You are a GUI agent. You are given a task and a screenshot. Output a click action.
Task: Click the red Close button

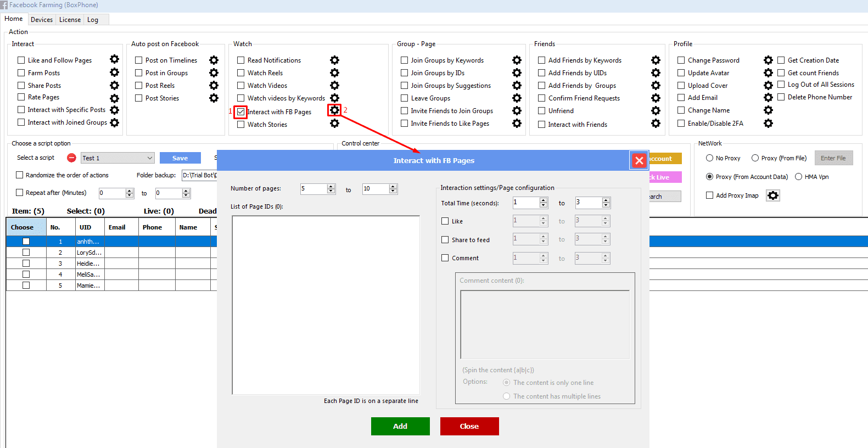click(469, 426)
